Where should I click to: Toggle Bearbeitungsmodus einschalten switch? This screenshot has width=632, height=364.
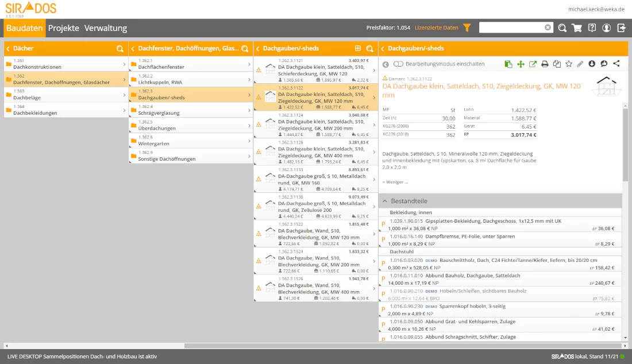(x=398, y=64)
